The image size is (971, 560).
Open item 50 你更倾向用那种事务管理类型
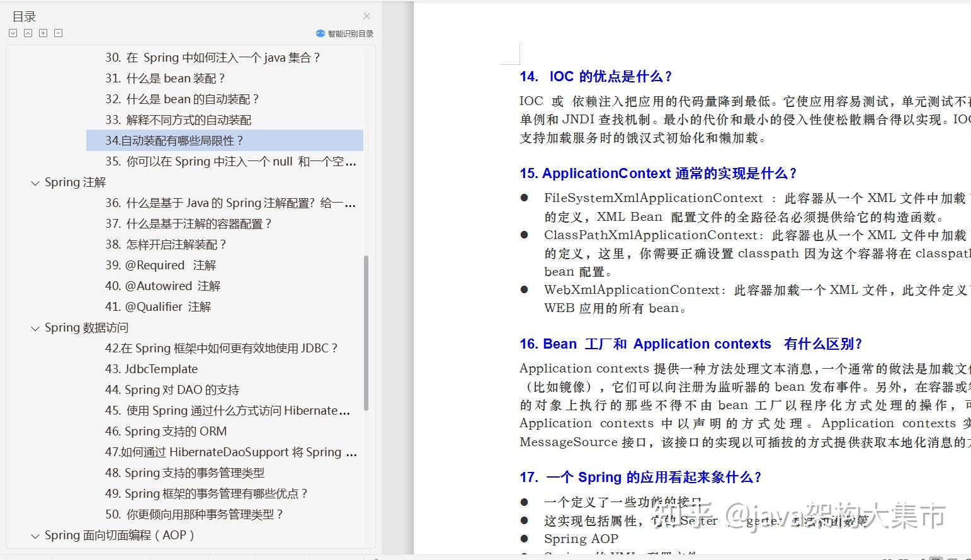[195, 515]
